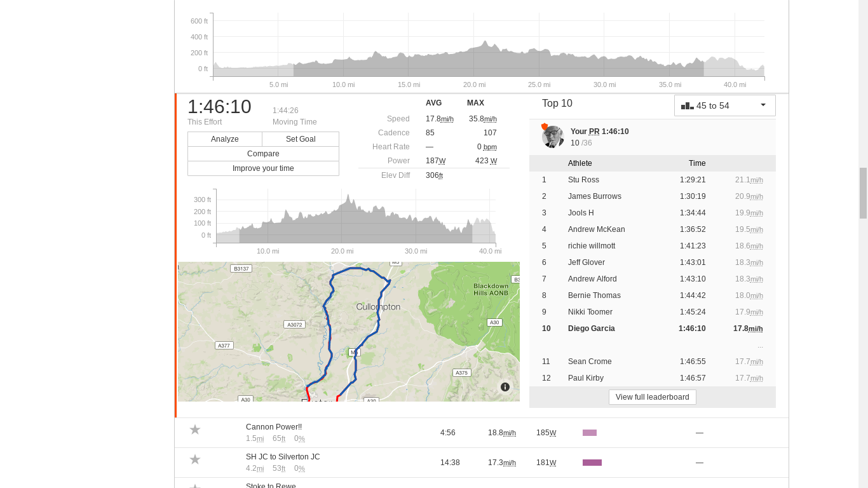Open Stu Ross athlete profile
This screenshot has height=488, width=868.
pos(583,180)
